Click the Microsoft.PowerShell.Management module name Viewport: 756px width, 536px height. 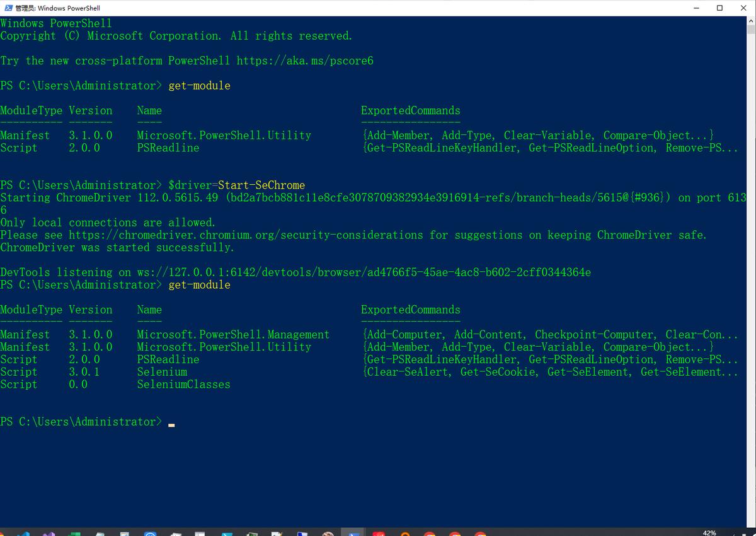(233, 335)
